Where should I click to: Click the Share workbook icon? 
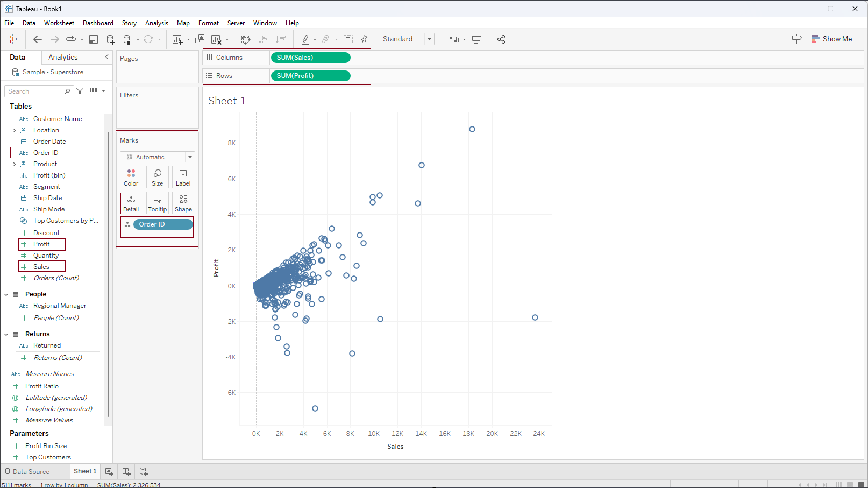[501, 39]
